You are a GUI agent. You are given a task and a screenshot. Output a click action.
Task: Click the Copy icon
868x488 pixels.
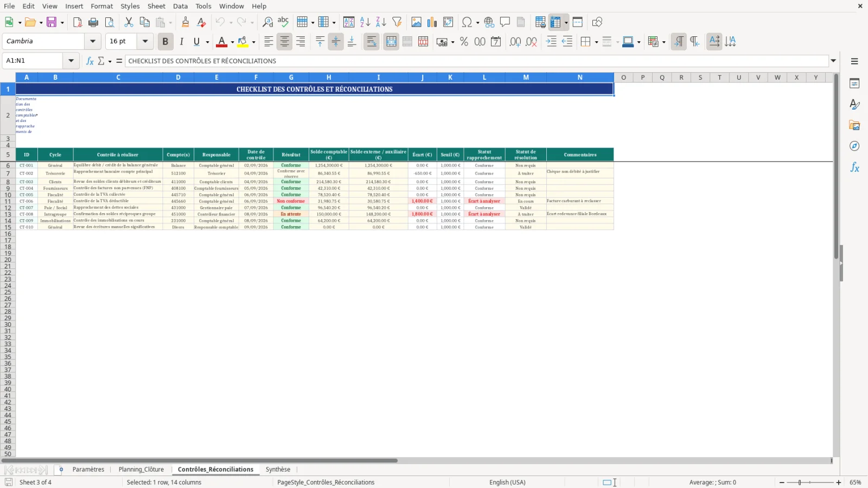coord(144,22)
